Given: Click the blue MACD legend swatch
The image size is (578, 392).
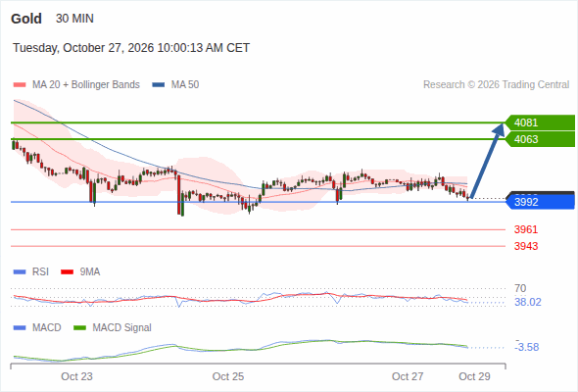Looking at the screenshot, I should pos(20,328).
